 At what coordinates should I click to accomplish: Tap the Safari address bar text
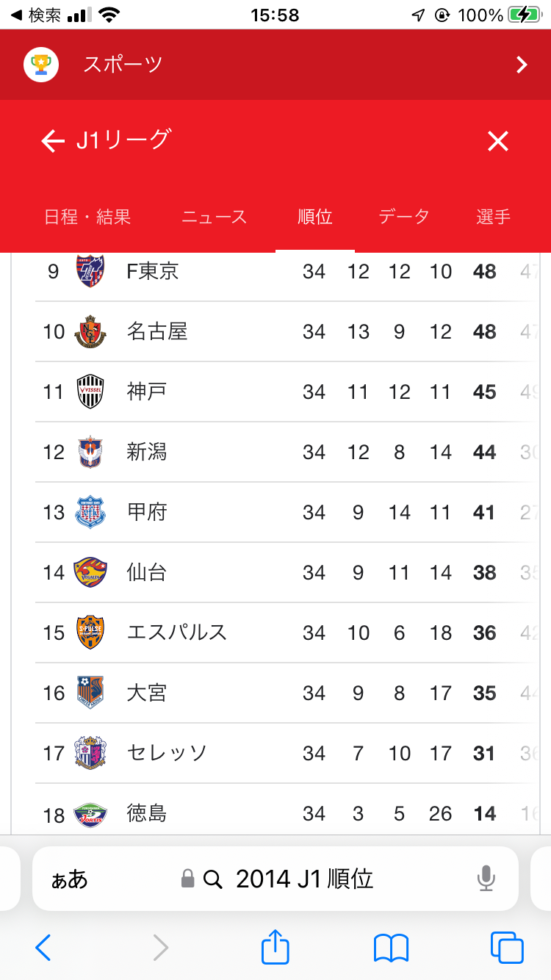(x=304, y=879)
